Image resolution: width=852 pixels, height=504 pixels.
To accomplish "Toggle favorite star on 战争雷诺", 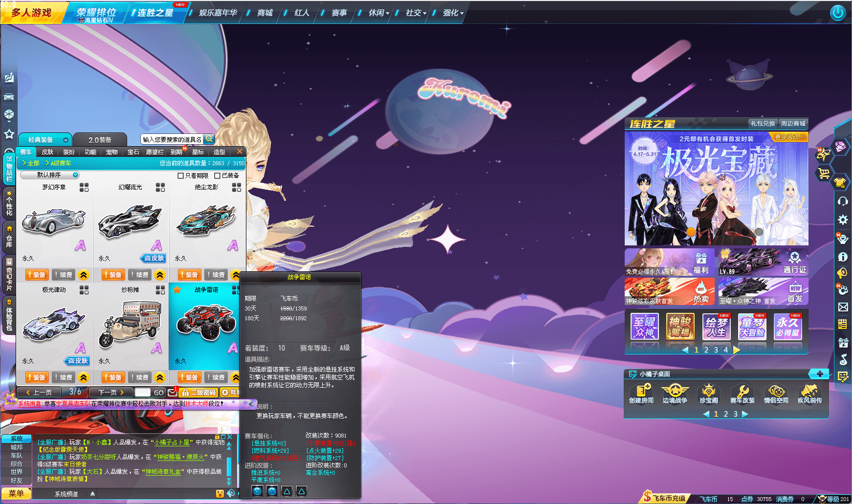I will [x=177, y=289].
